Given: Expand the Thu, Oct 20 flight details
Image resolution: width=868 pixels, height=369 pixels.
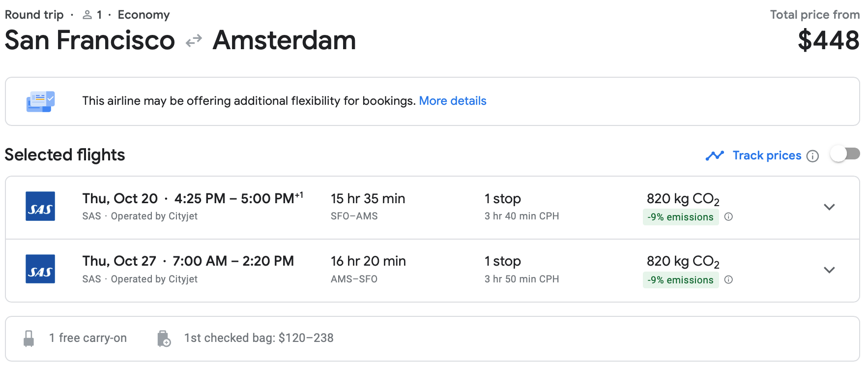Looking at the screenshot, I should (829, 207).
